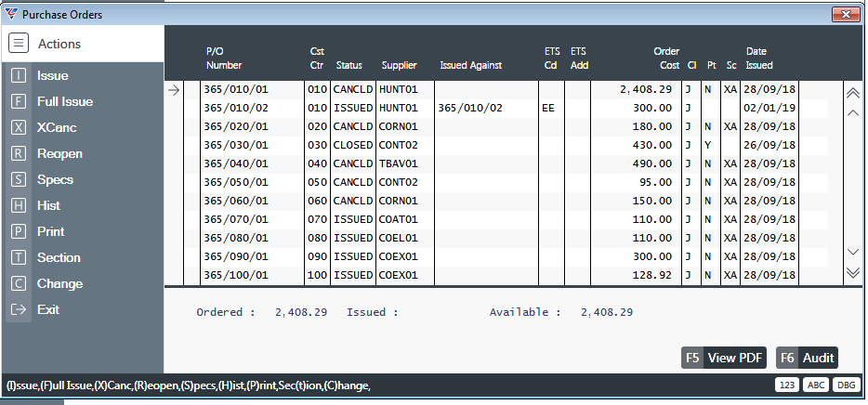Click the R key icon for Reopen
The image size is (868, 405).
pyautogui.click(x=19, y=154)
